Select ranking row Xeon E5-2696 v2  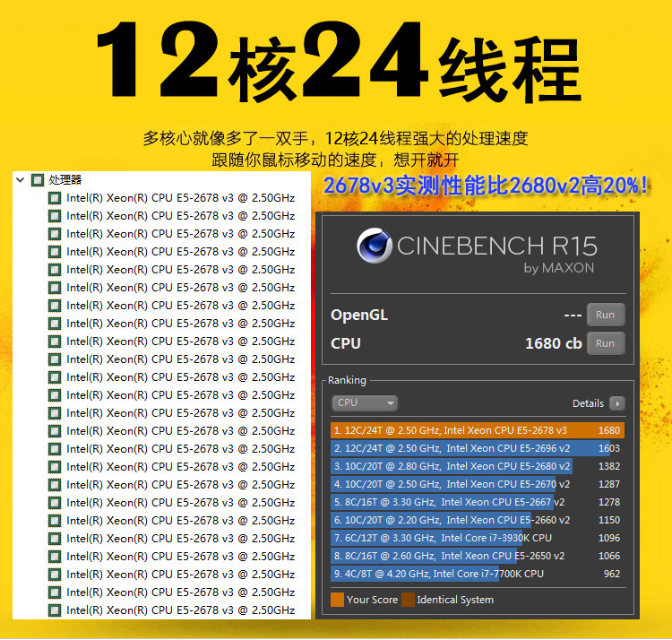[478, 448]
